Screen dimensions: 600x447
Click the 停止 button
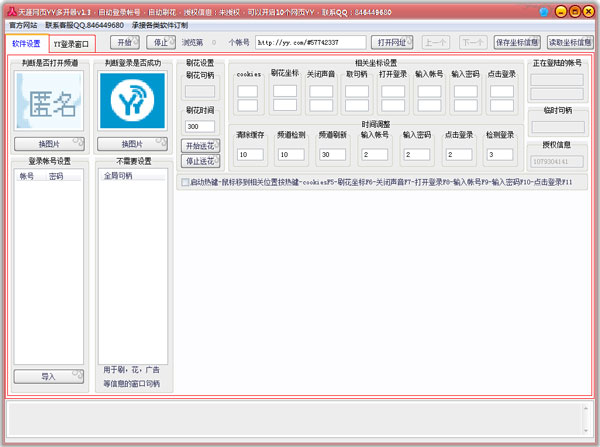(x=161, y=42)
